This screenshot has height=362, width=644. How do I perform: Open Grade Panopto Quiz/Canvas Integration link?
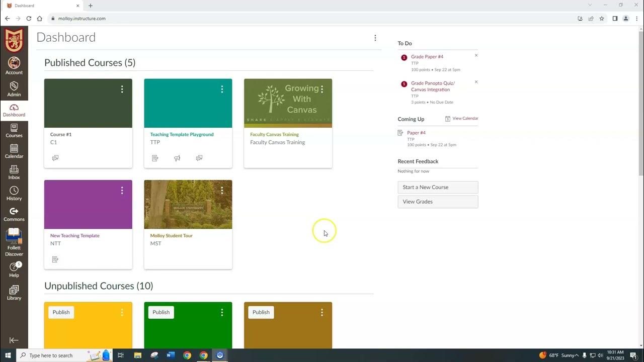point(433,86)
